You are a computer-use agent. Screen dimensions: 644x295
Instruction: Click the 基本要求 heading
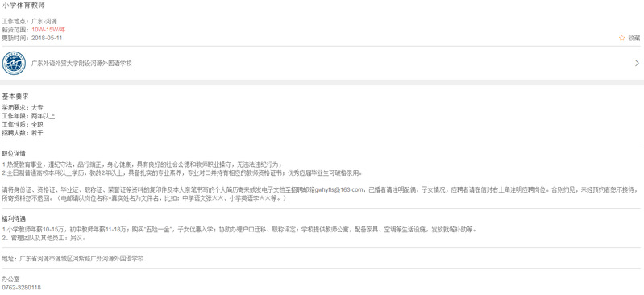15,97
